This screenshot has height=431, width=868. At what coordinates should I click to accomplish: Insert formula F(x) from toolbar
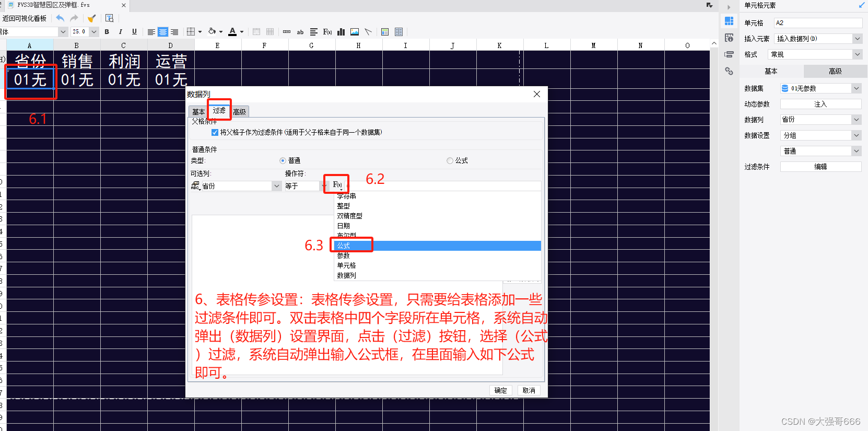327,32
